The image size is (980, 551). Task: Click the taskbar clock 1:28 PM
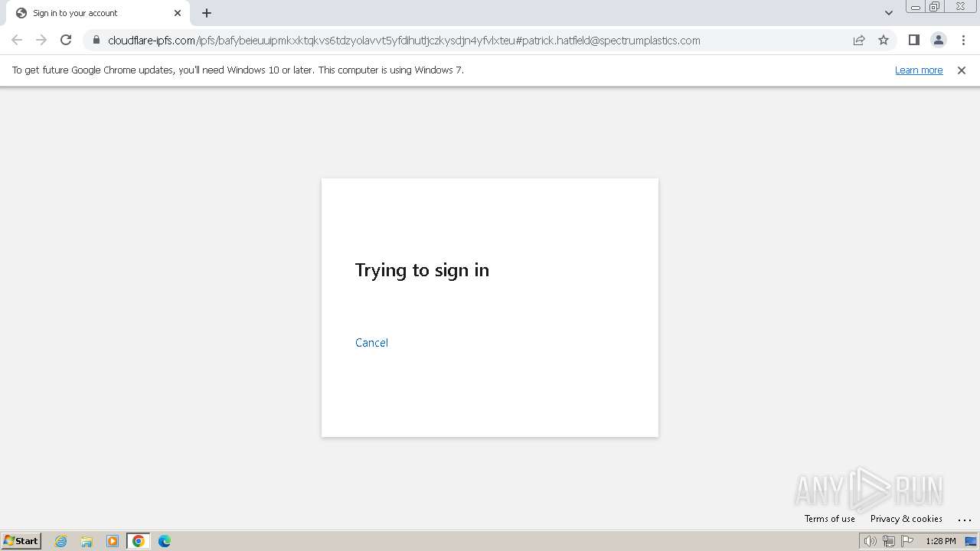coord(940,541)
